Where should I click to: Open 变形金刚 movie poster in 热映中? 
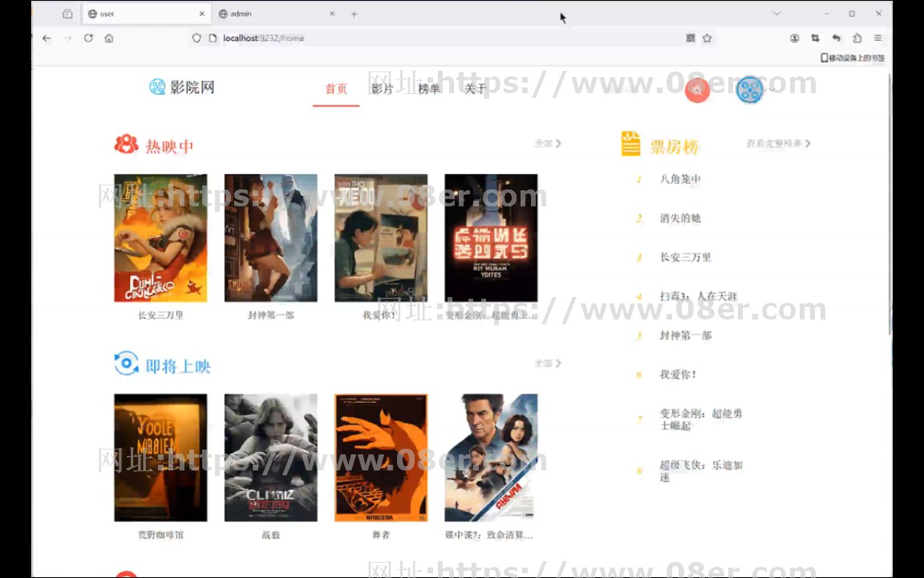point(491,238)
